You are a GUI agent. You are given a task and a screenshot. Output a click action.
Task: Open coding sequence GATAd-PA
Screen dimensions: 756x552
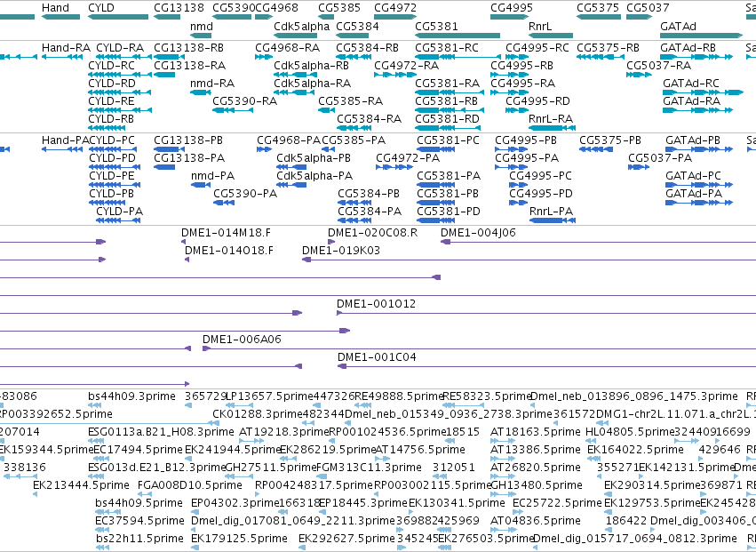699,204
